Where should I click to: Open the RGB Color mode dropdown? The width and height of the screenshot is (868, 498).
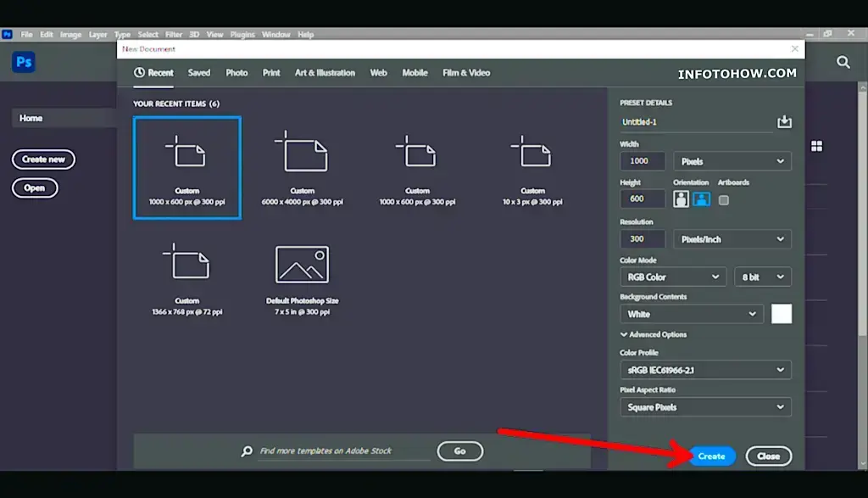[673, 277]
